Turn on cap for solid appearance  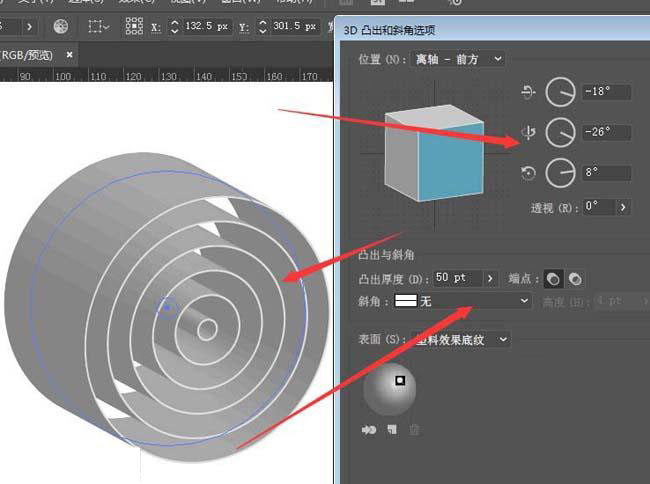point(555,278)
